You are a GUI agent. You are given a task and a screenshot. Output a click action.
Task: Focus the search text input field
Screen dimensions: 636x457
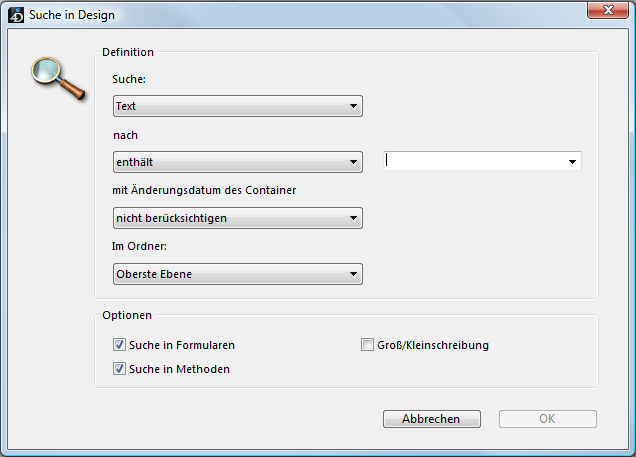tap(473, 161)
